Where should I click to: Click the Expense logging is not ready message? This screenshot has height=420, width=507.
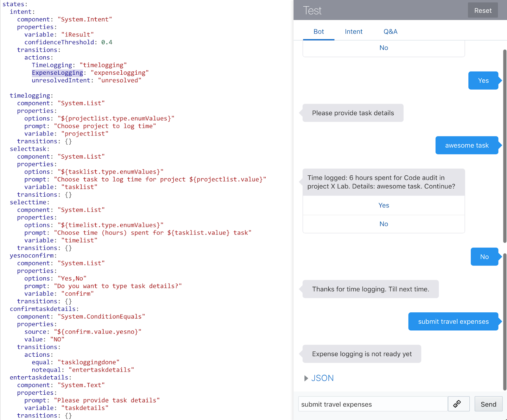coord(362,354)
